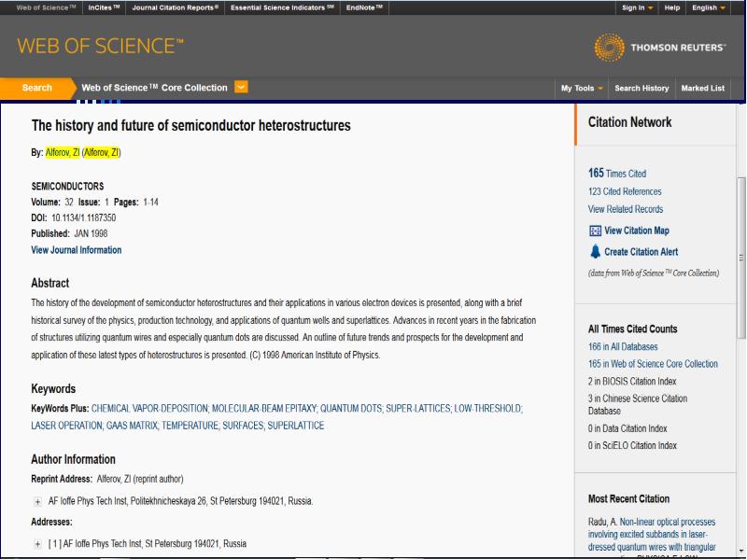
Task: Click the Citation Network heading
Action: point(629,122)
